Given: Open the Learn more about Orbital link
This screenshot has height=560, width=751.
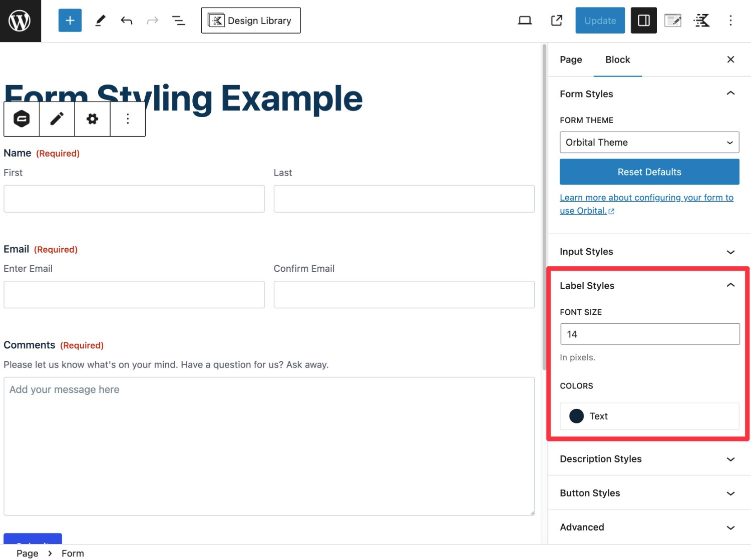Looking at the screenshot, I should pos(646,198).
